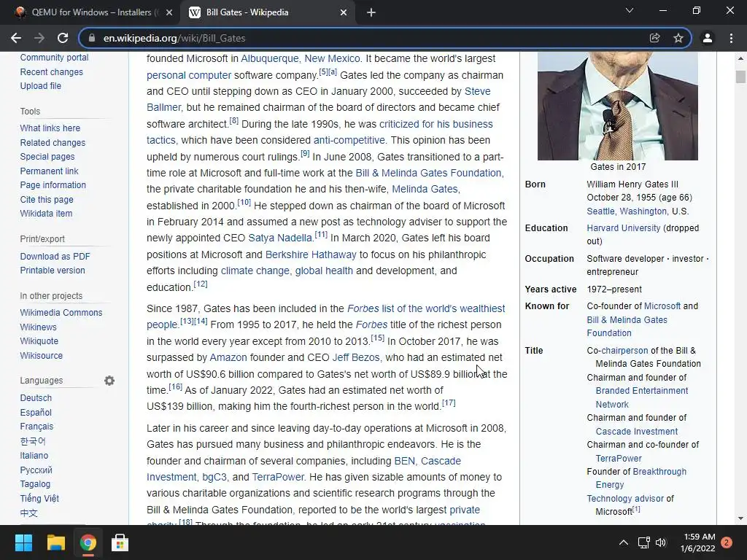The width and height of the screenshot is (747, 560).
Task: Click the Permanent link entry
Action: (x=49, y=171)
